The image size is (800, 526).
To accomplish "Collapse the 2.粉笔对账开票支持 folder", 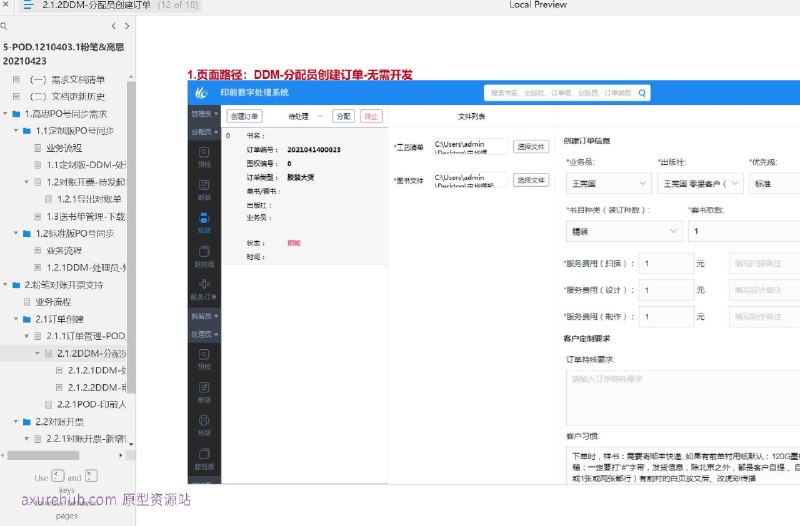I will pyautogui.click(x=5, y=285).
